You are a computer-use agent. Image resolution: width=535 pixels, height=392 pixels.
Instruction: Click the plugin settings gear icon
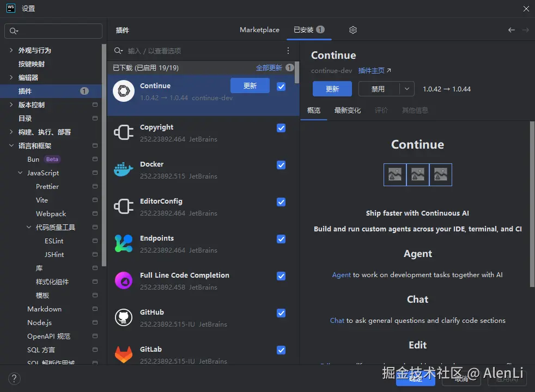[x=353, y=30]
